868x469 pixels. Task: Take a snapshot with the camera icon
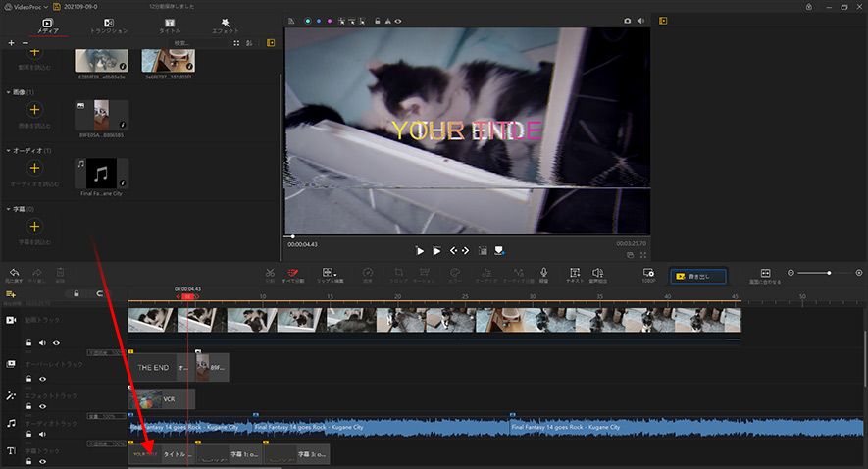point(627,21)
